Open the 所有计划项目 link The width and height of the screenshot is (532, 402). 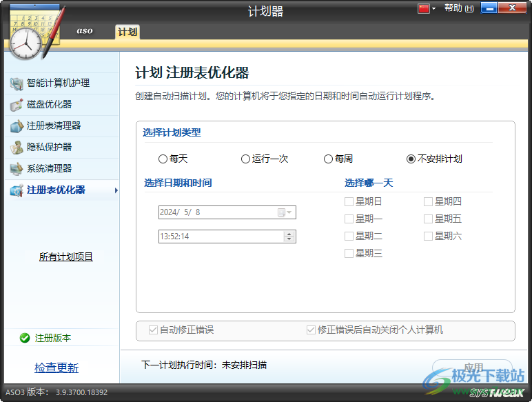tap(66, 257)
